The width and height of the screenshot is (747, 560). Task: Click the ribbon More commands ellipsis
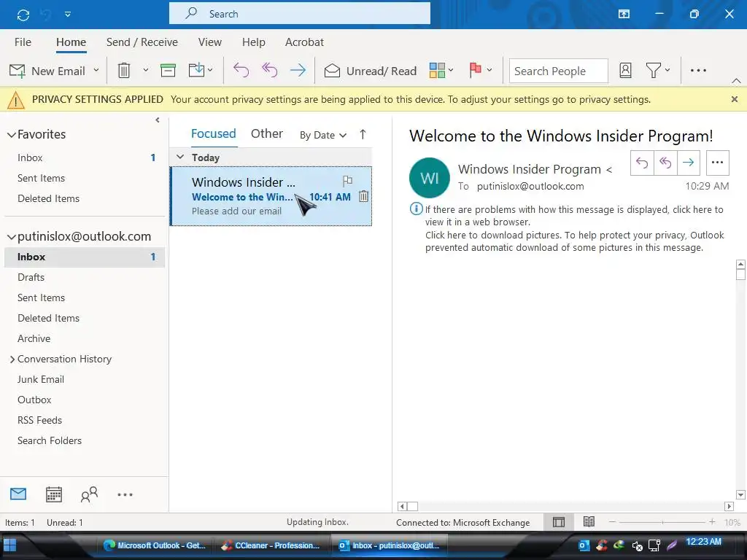pyautogui.click(x=698, y=71)
